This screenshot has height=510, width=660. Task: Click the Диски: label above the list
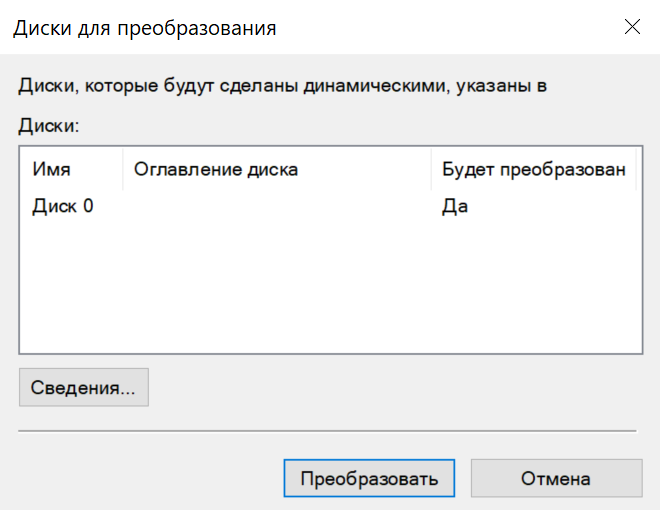click(x=48, y=126)
